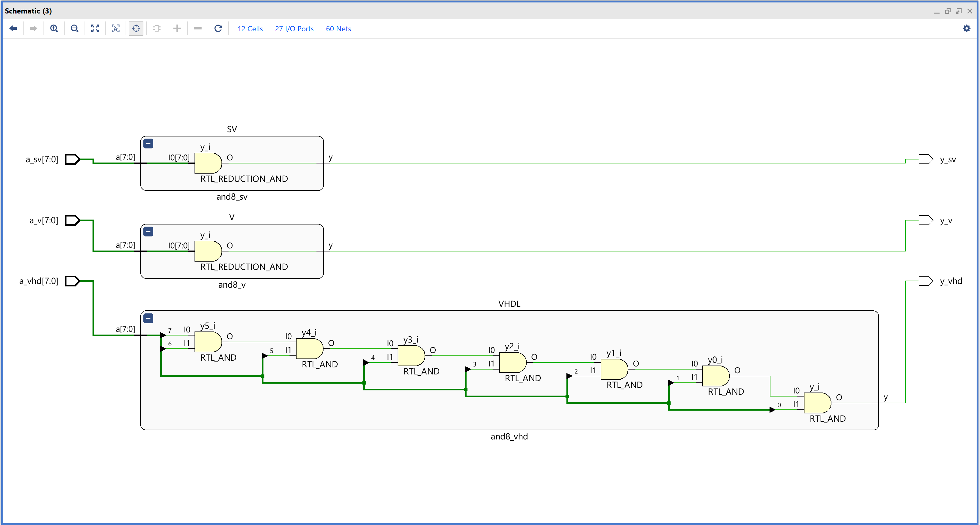Open the 60 Nets link

coord(338,29)
